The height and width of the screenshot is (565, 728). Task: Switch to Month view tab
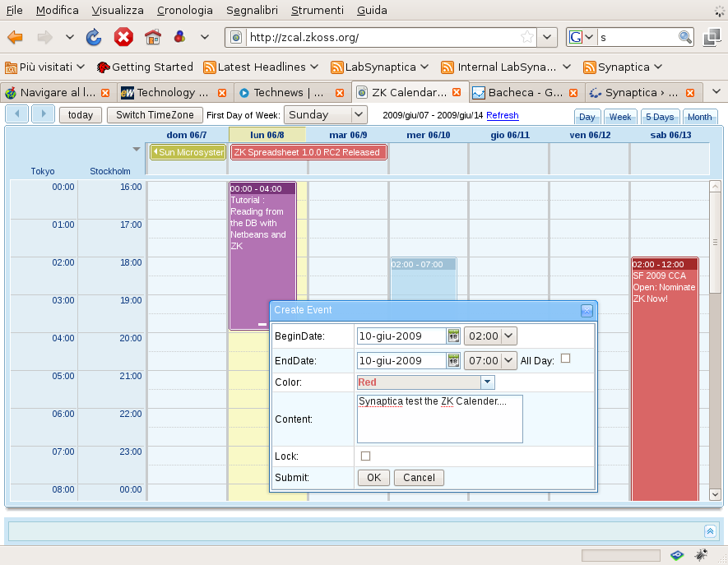coord(700,117)
